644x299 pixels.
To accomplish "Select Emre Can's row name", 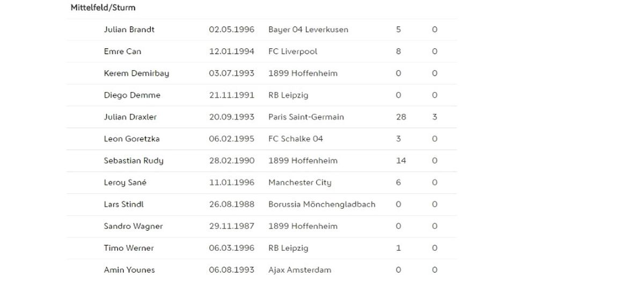I will tap(122, 52).
